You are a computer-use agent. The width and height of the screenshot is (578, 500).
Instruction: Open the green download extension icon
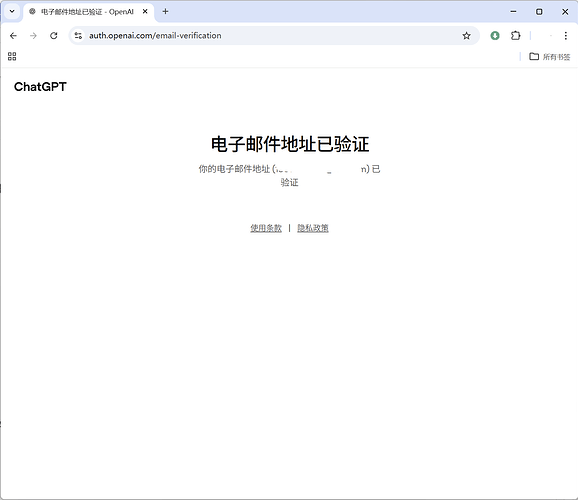pyautogui.click(x=495, y=36)
